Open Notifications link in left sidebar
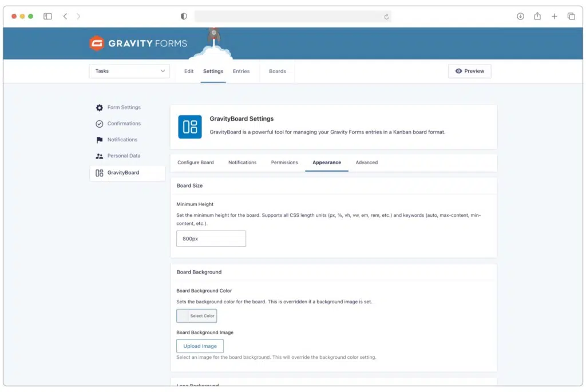The height and width of the screenshot is (392, 586). point(122,140)
